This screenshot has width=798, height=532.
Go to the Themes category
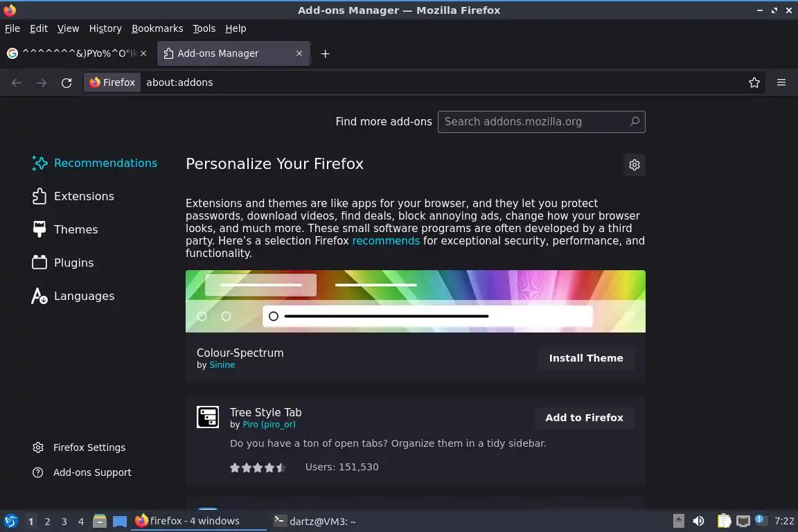[x=65, y=229]
